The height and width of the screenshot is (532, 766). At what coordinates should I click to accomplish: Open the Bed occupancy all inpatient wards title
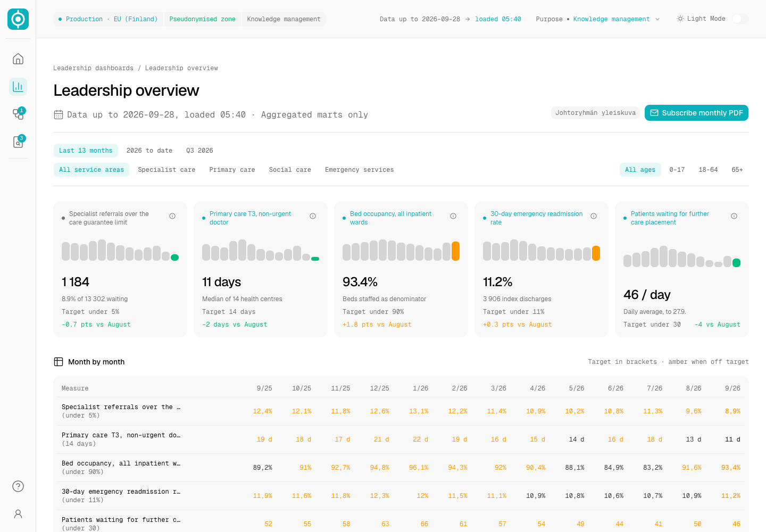[x=390, y=218]
